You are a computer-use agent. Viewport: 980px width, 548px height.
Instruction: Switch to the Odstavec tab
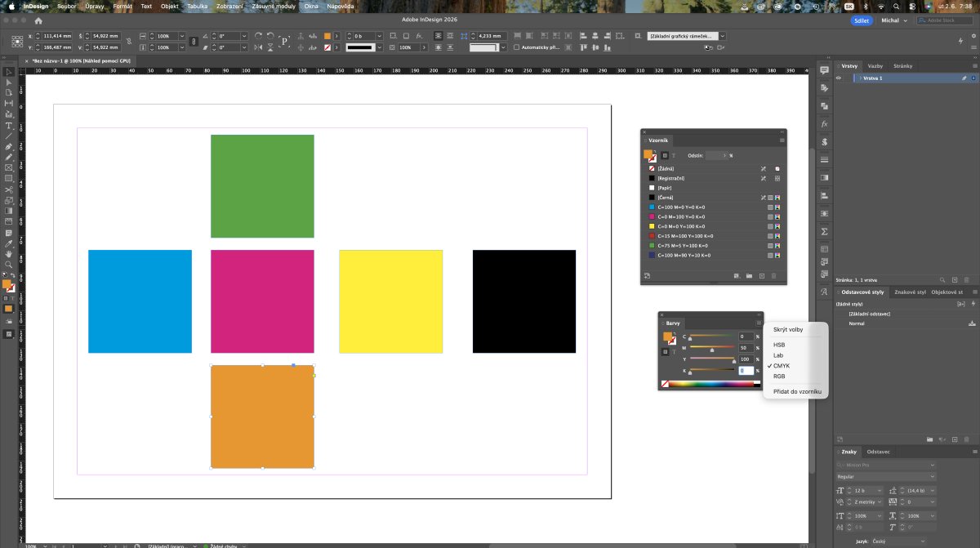(x=879, y=452)
